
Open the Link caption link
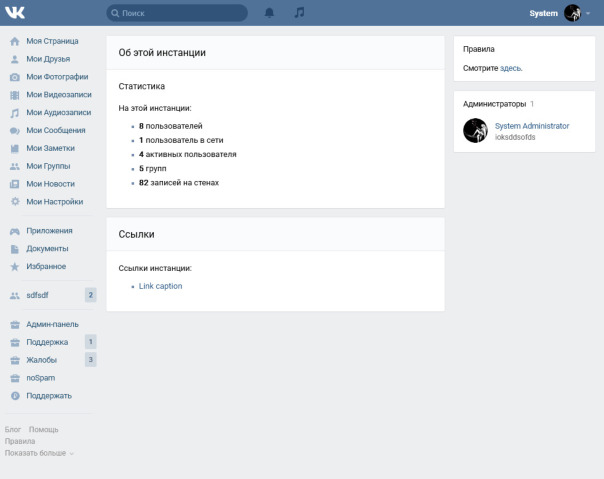(x=160, y=286)
